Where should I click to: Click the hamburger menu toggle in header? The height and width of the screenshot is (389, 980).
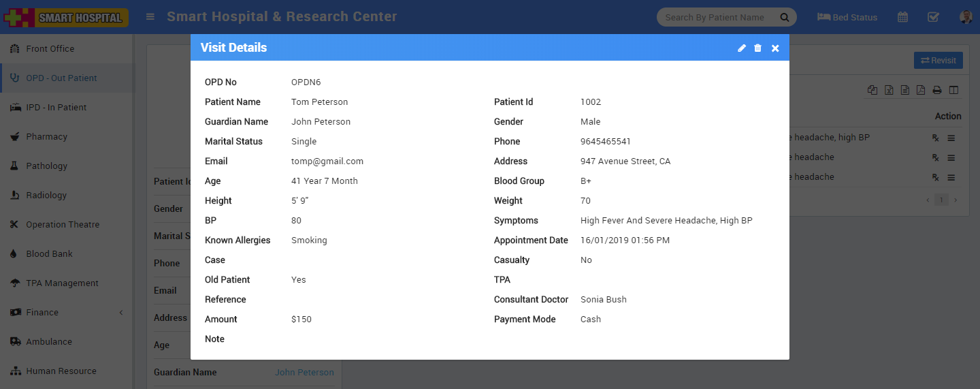150,17
